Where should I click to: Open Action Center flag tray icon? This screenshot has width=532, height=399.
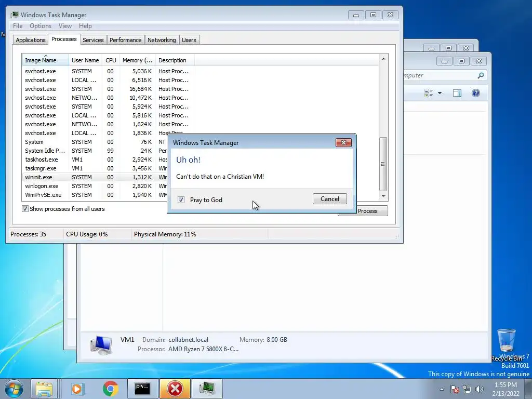455,389
